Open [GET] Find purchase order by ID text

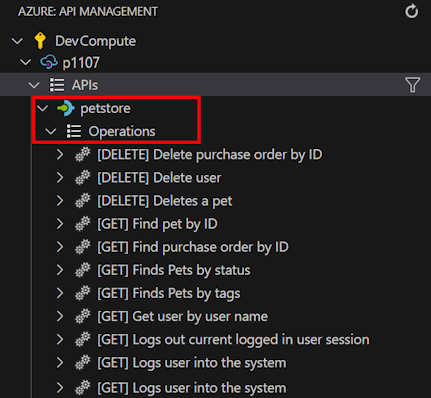click(193, 247)
